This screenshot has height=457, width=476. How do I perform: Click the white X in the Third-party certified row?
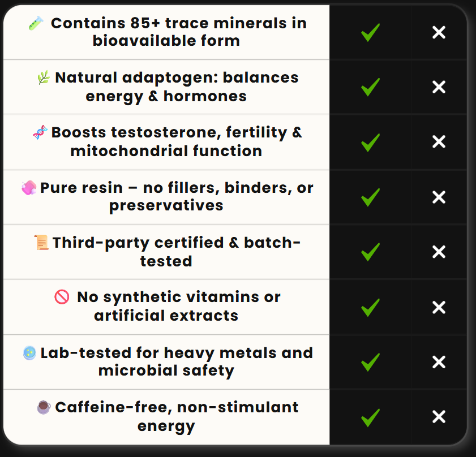pyautogui.click(x=439, y=252)
